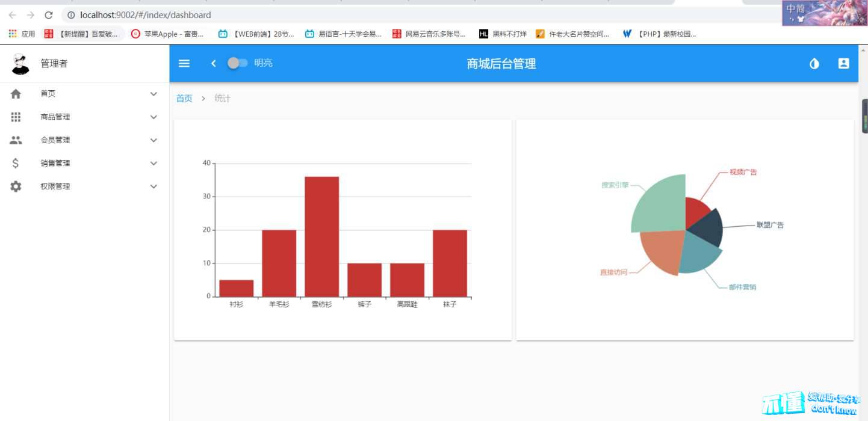Click the people icon for 会员管理
The image size is (868, 421).
point(16,140)
